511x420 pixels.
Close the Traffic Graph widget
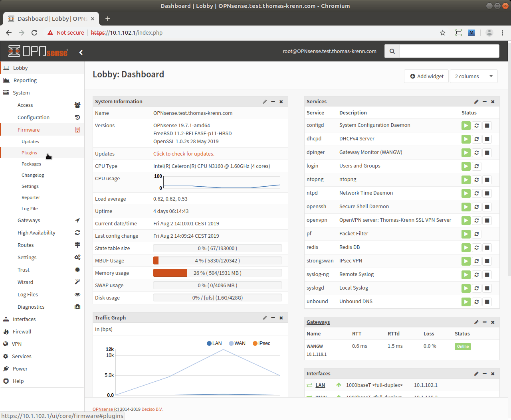[281, 318]
